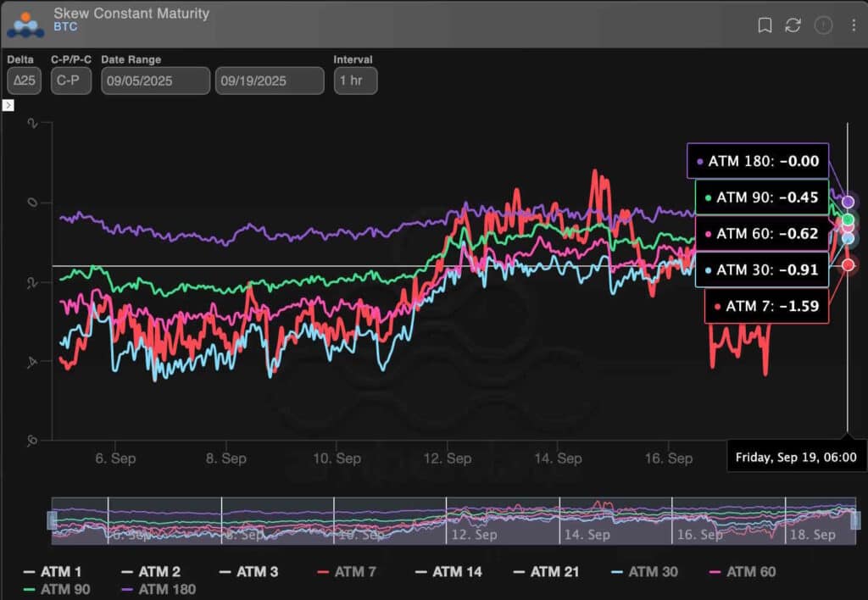Refresh the chart using the reload icon

click(793, 25)
